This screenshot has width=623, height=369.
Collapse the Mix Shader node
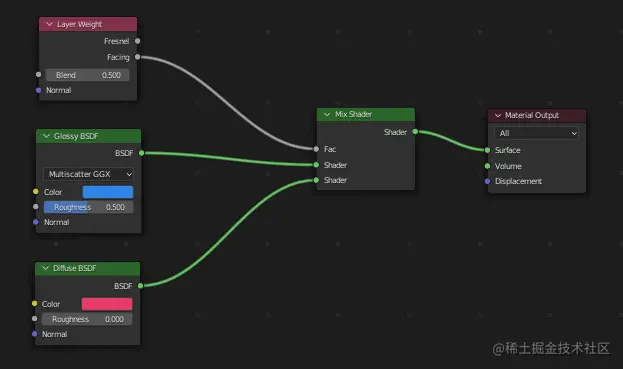(327, 114)
